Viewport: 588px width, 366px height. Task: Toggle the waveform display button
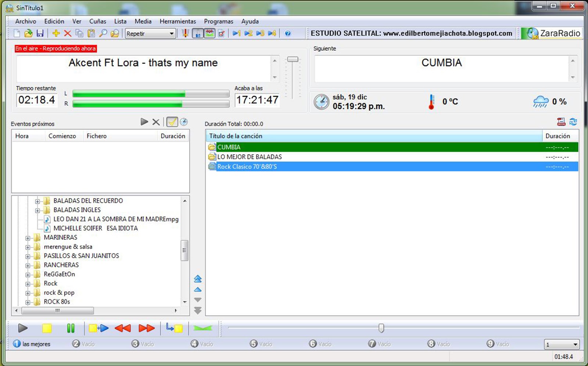209,33
